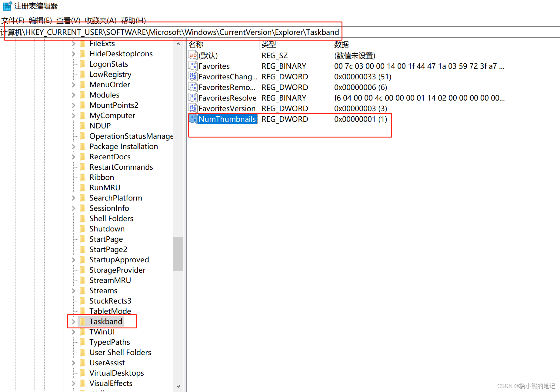Select the StuckRects3 key
The width and height of the screenshot is (560, 392).
(110, 301)
